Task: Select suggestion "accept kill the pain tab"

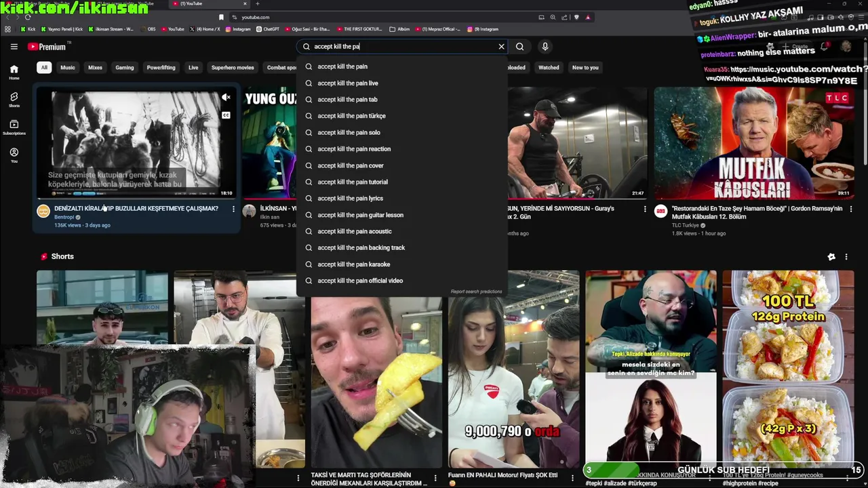Action: [x=402, y=100]
